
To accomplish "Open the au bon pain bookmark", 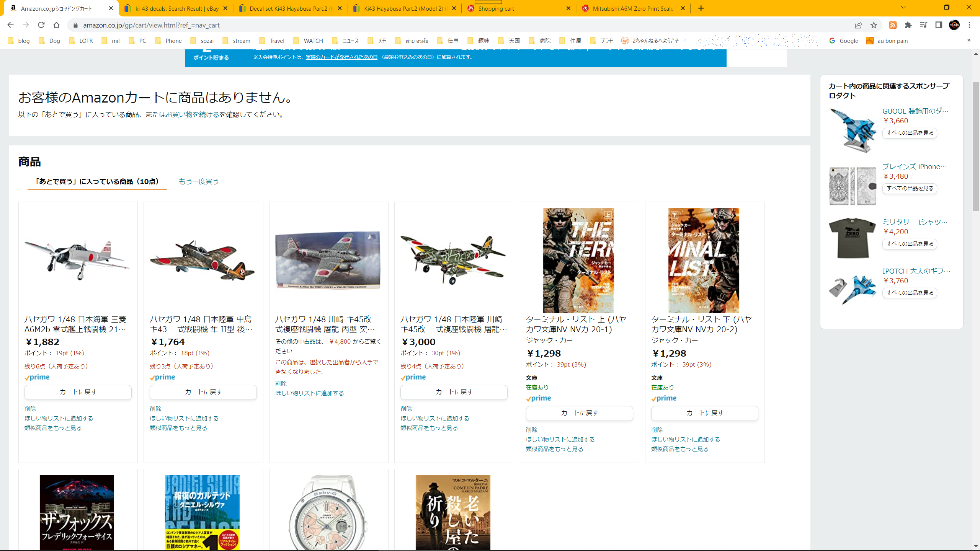I will coord(887,41).
